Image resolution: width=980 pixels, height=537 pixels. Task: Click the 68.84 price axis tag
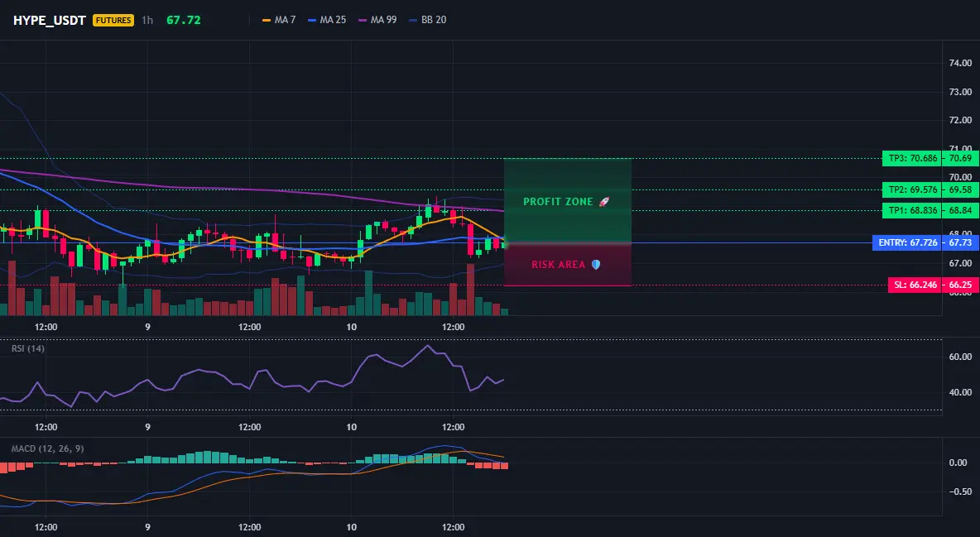tap(961, 211)
